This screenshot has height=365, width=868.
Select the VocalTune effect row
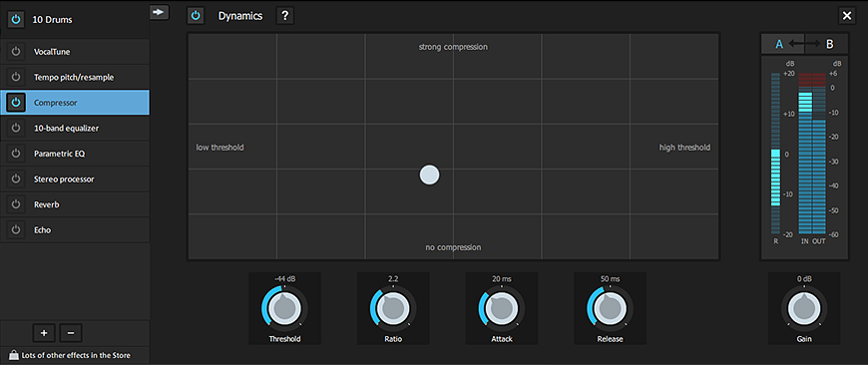(75, 52)
